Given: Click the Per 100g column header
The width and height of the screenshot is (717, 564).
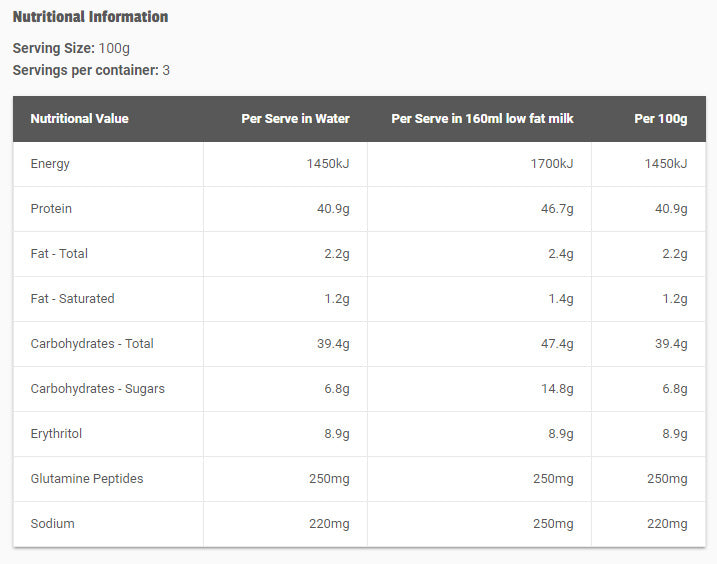Looking at the screenshot, I should coord(660,119).
